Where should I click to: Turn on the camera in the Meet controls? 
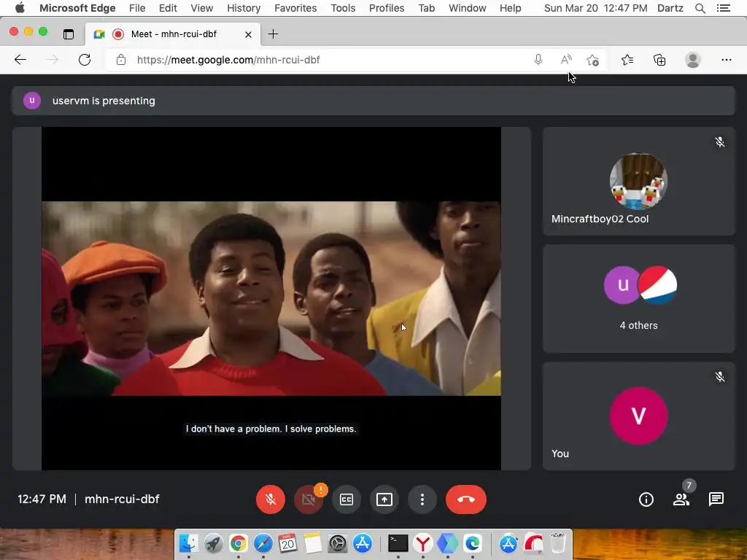[309, 499]
